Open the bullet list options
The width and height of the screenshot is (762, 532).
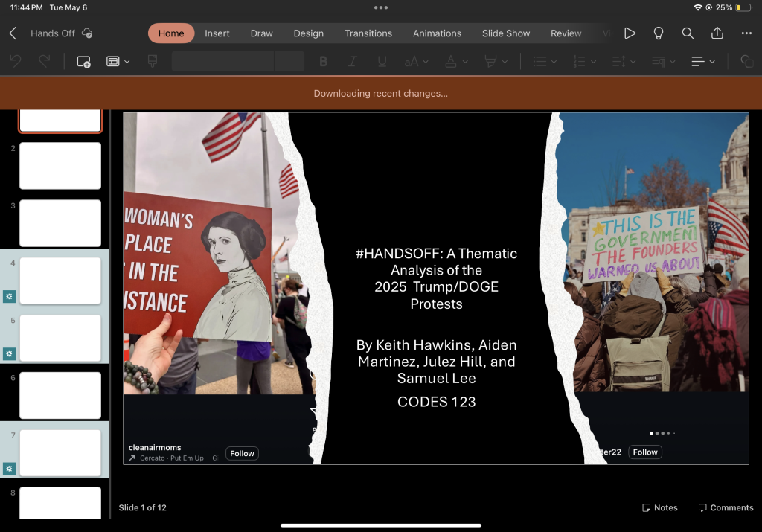tap(544, 61)
